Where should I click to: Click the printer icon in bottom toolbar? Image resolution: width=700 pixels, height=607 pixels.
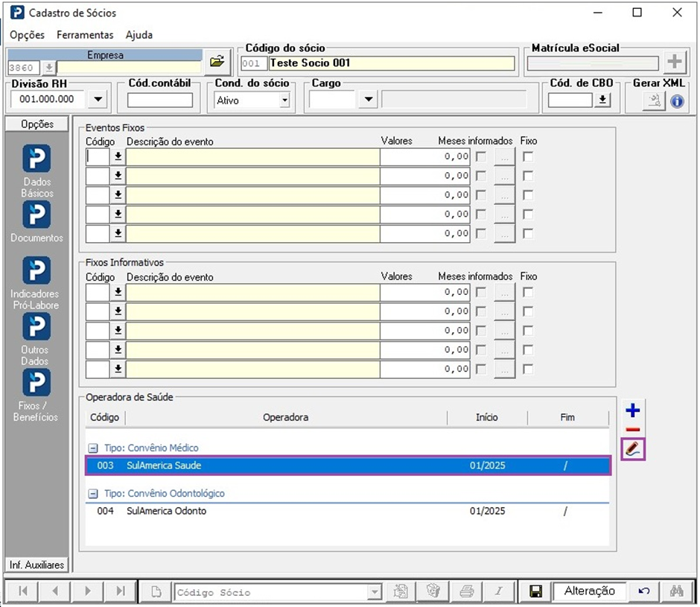[x=466, y=591]
